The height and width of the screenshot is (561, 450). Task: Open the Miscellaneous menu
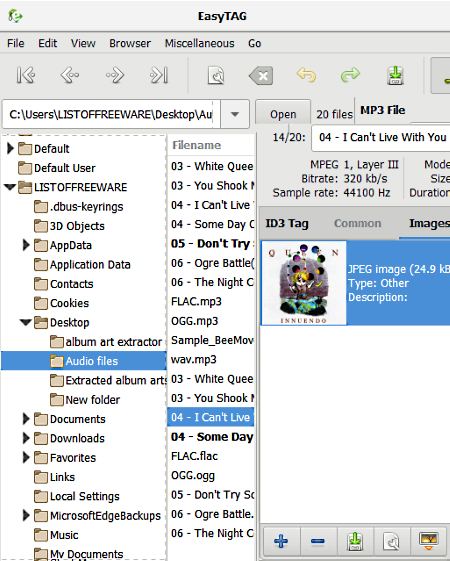click(200, 43)
